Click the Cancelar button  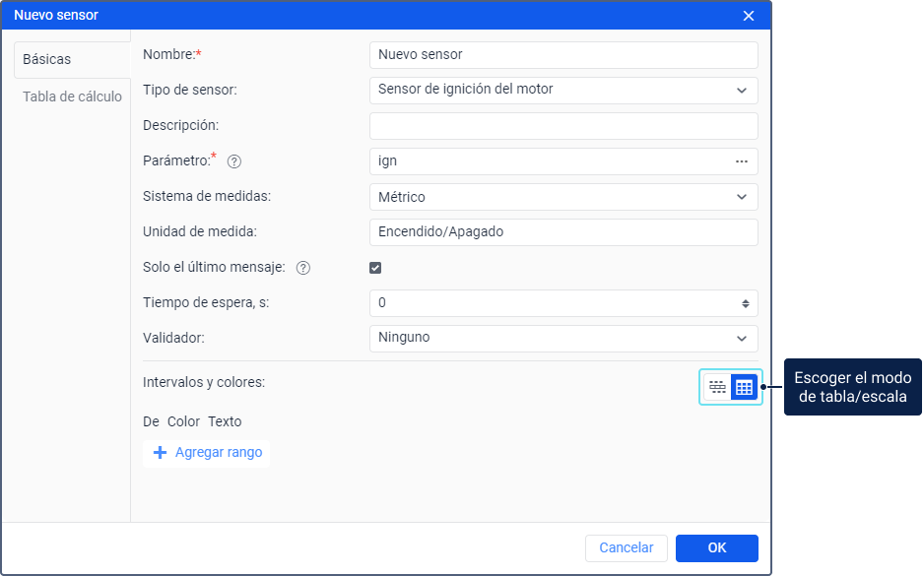[x=626, y=547]
